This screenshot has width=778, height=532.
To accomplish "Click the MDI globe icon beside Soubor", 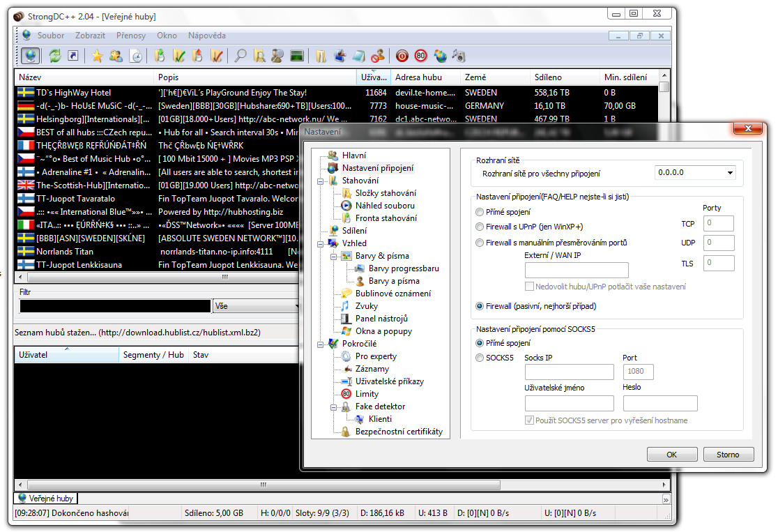I will click(26, 36).
